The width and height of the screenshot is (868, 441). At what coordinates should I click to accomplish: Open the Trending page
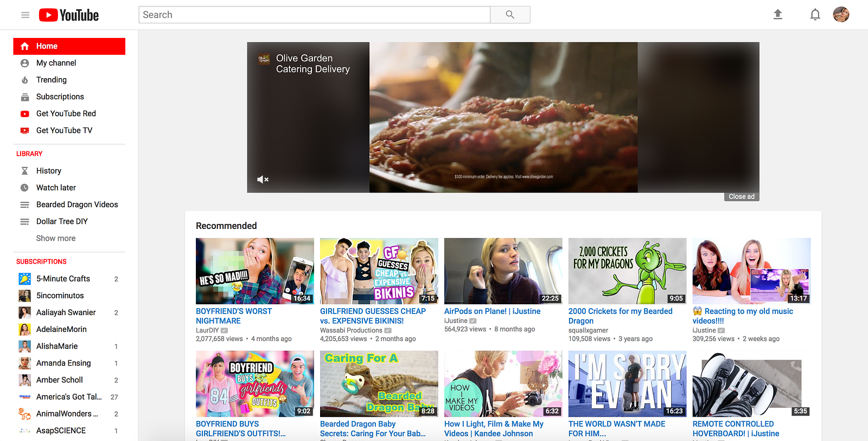pos(52,80)
